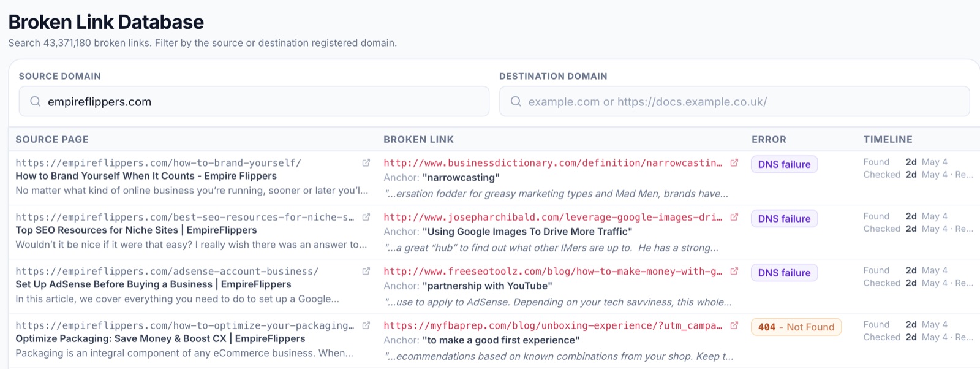Image resolution: width=980 pixels, height=369 pixels.
Task: Click snippet about what other IMers are up to
Action: point(552,248)
